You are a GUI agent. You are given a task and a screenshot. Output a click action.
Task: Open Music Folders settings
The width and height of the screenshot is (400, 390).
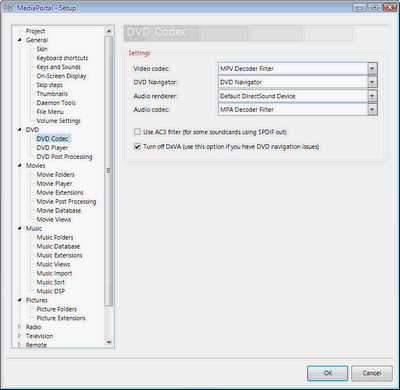coord(55,237)
